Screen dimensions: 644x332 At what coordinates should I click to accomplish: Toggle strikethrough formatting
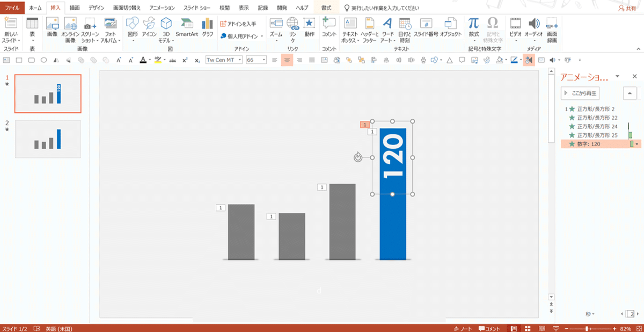pyautogui.click(x=173, y=60)
